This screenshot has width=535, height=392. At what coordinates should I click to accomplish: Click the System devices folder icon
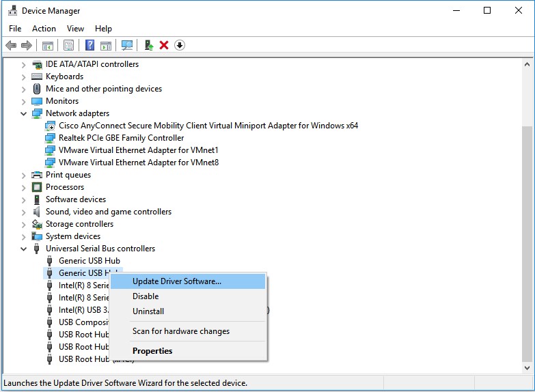[37, 236]
